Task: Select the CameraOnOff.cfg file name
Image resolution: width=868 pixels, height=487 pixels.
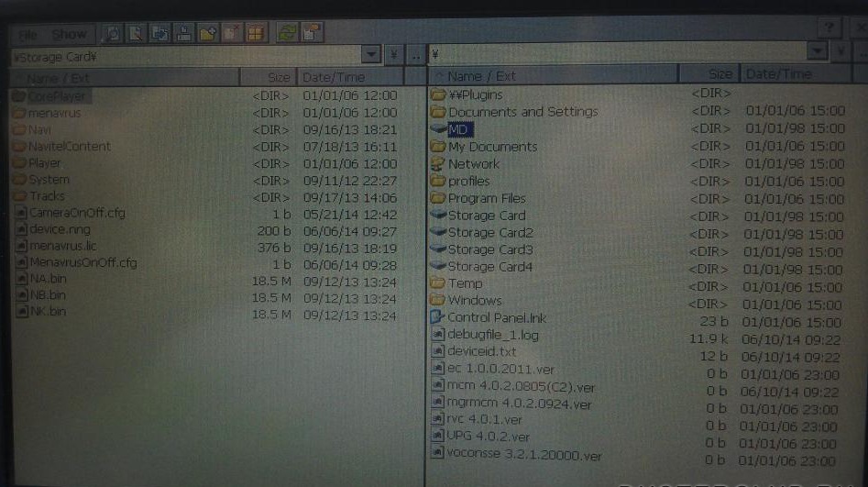Action: (78, 213)
